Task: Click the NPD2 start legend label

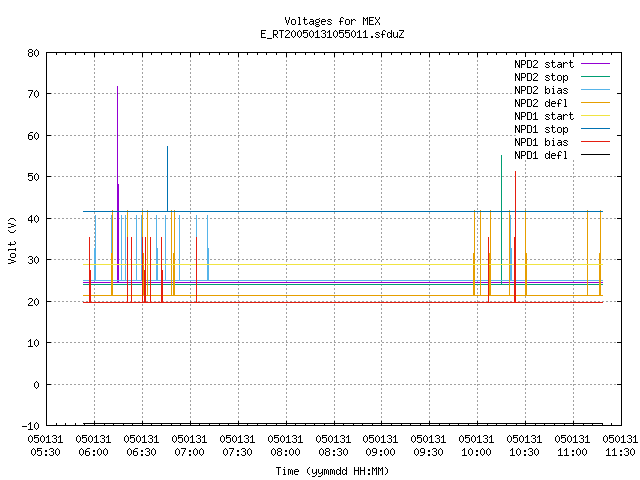Action: 544,64
